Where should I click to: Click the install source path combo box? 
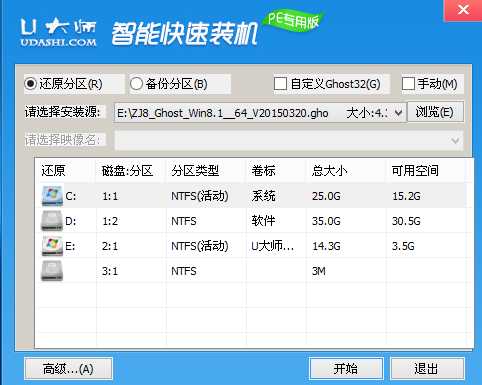(260, 113)
